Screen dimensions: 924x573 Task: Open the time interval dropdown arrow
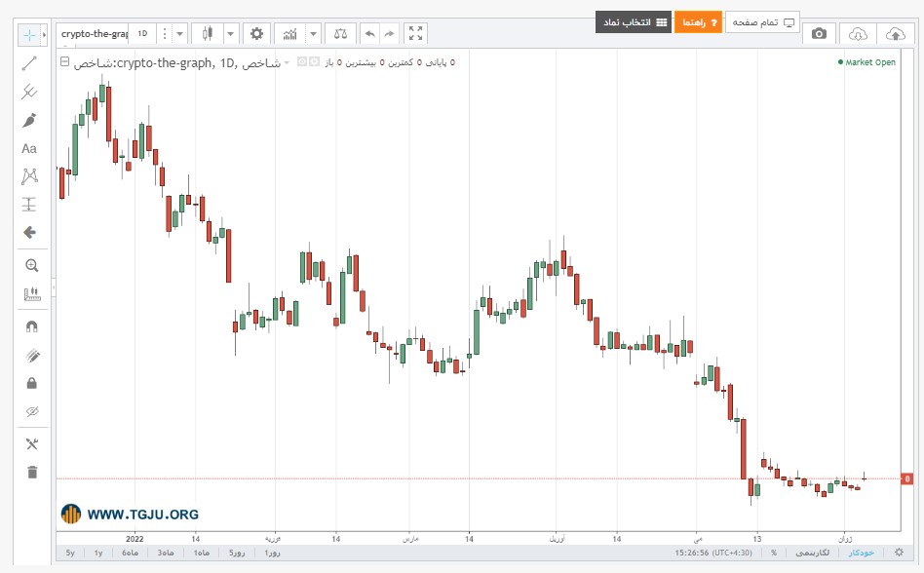[x=179, y=33]
